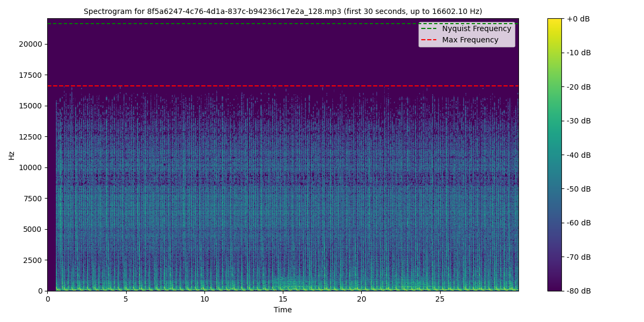Click the 5000 y-axis tick label
Screen dimensions: 644x322
(x=32, y=229)
